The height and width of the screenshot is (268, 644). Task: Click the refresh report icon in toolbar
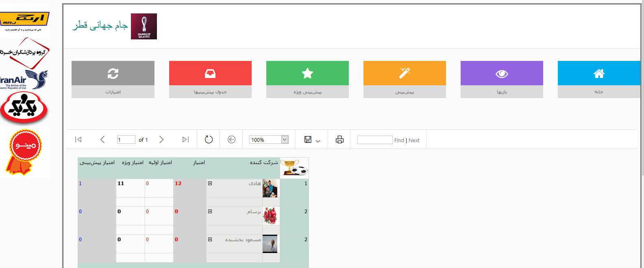(209, 140)
